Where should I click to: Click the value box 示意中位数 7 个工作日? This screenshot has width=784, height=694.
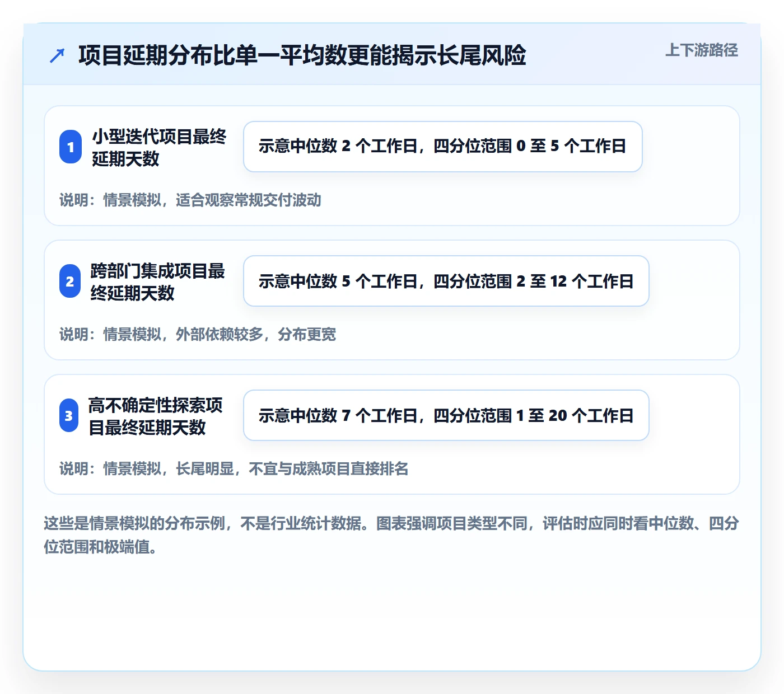point(446,415)
